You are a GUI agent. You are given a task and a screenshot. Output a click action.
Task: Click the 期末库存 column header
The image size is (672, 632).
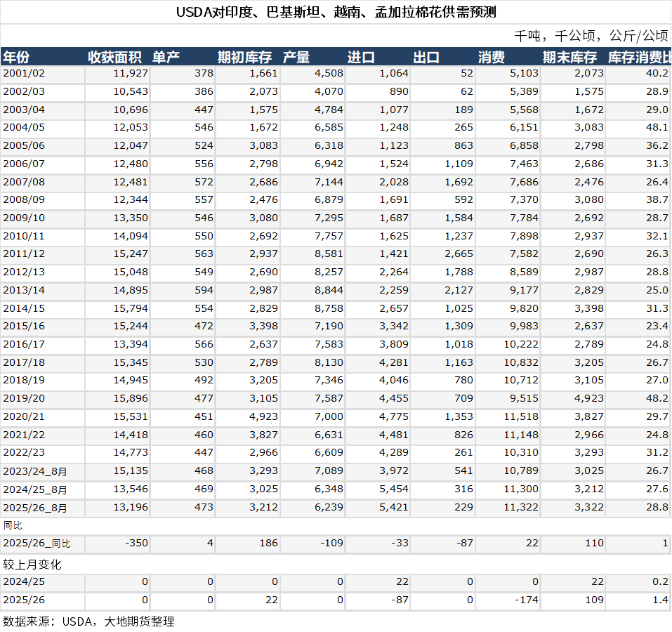570,57
